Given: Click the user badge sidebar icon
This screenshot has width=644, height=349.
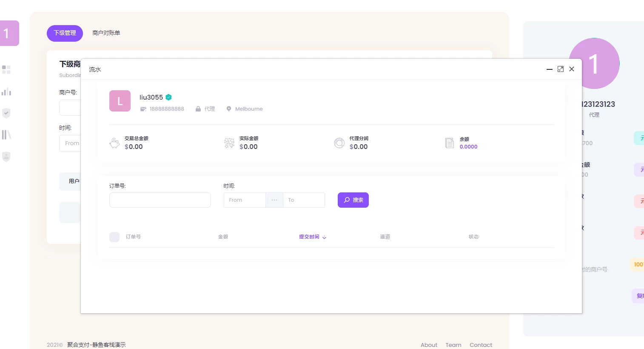Looking at the screenshot, I should (x=6, y=157).
